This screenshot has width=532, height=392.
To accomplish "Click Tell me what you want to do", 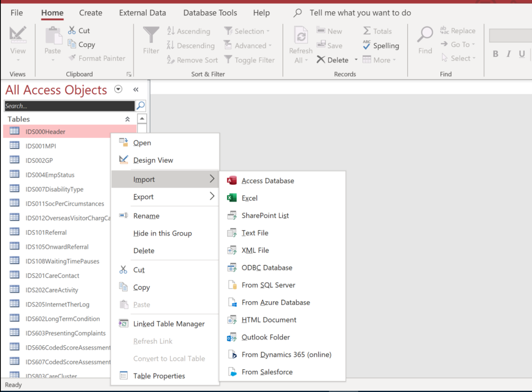I will (360, 13).
